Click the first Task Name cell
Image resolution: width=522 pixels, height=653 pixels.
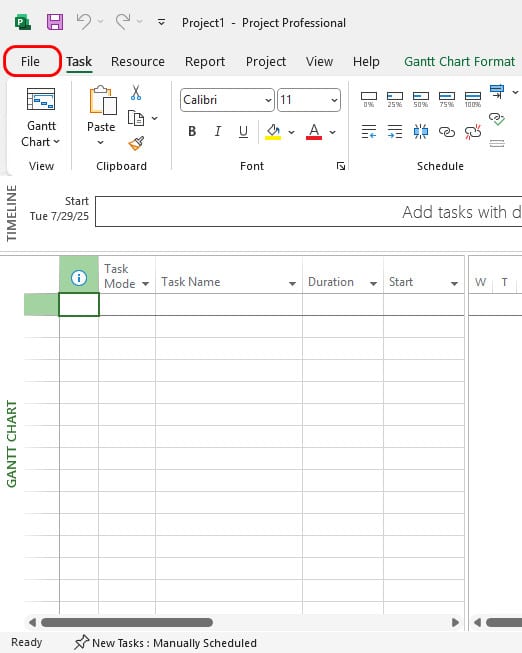point(229,304)
